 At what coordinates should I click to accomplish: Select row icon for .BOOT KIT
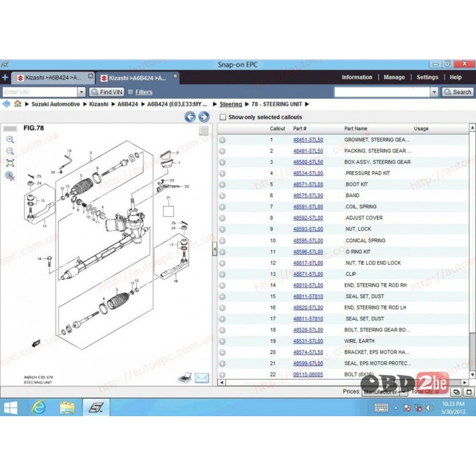(x=222, y=184)
